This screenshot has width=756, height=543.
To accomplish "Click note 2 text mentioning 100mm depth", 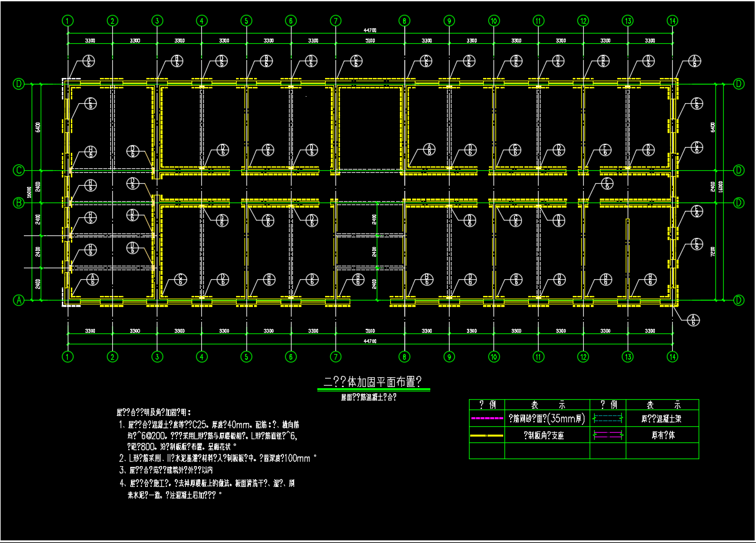I will coord(219,458).
